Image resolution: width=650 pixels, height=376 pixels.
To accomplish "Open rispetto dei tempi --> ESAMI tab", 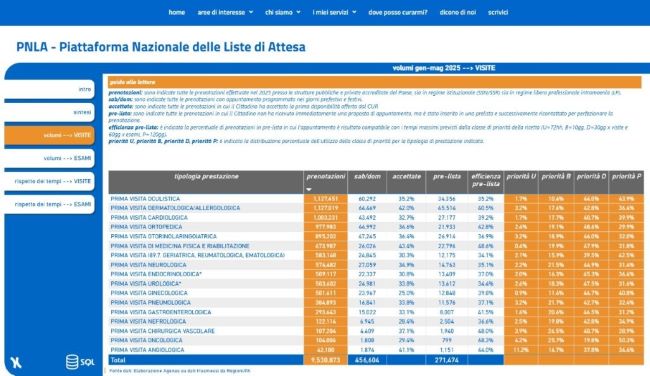I will click(49, 204).
